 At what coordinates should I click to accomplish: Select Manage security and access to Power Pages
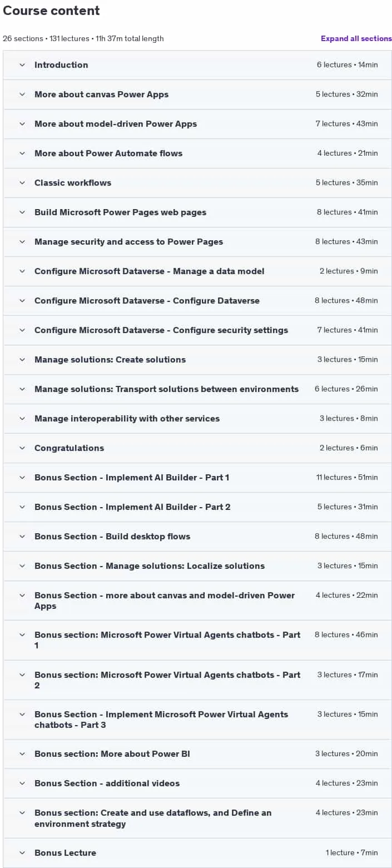pos(197,242)
